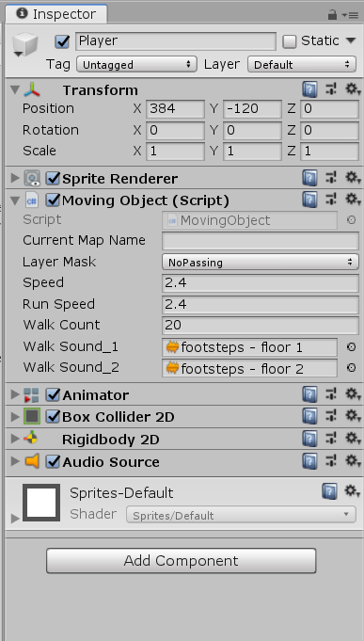This screenshot has height=641, width=364.
Task: Click the object picker circle for Walk Sound_1
Action: [351, 347]
